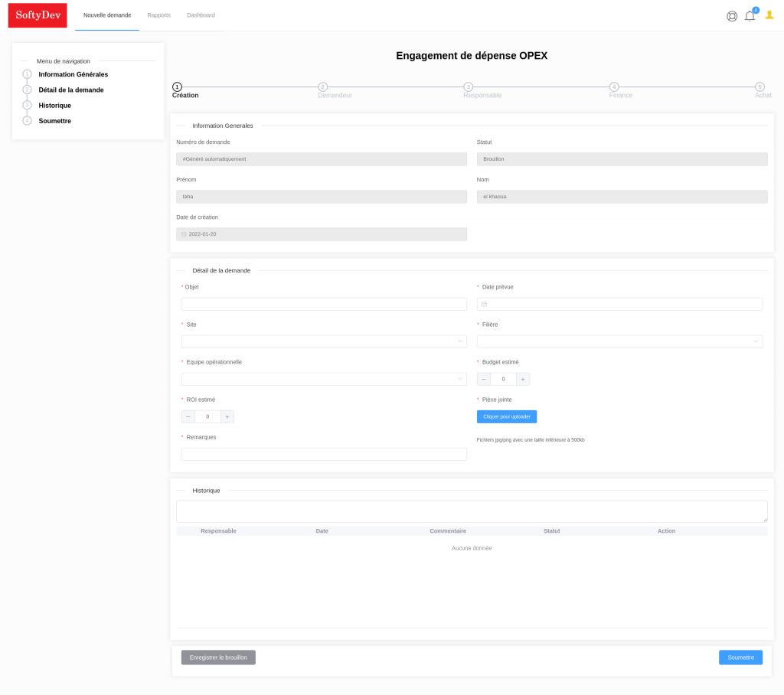Go to Détail de la demande in navigation
This screenshot has width=784, height=695.
(71, 90)
